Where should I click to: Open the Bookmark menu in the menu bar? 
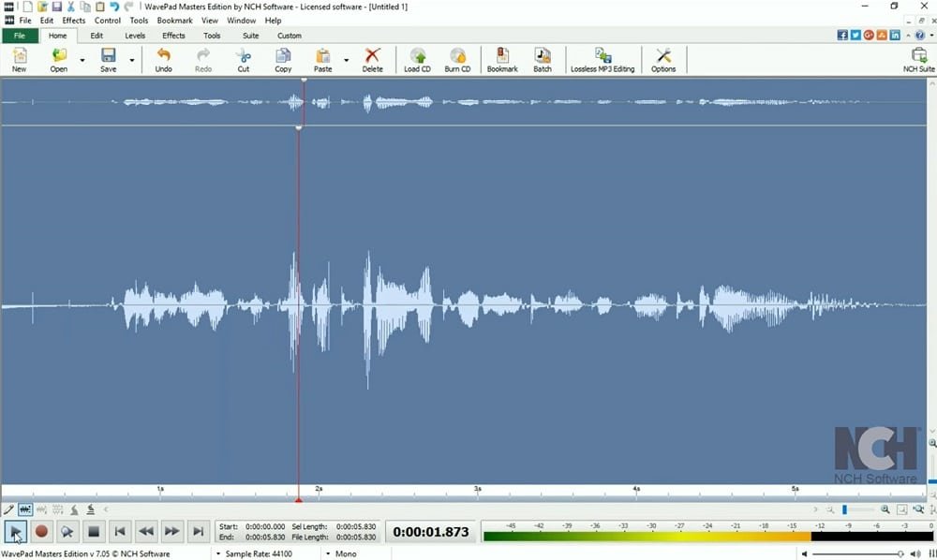pos(174,20)
